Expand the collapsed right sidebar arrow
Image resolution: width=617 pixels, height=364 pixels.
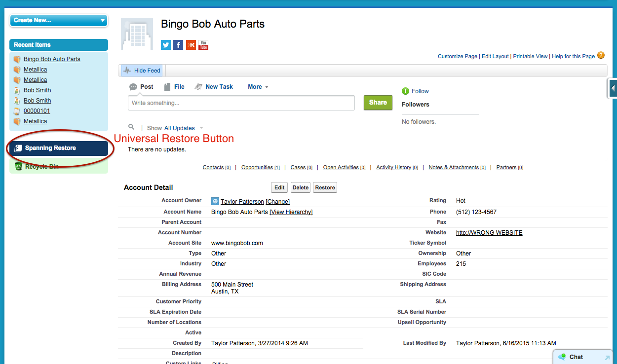tap(613, 89)
